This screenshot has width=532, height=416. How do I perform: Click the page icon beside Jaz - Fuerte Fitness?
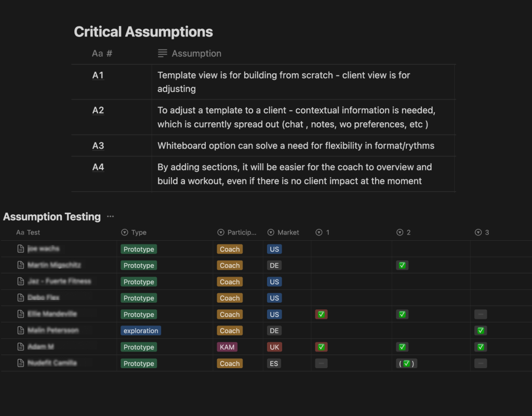pyautogui.click(x=21, y=281)
